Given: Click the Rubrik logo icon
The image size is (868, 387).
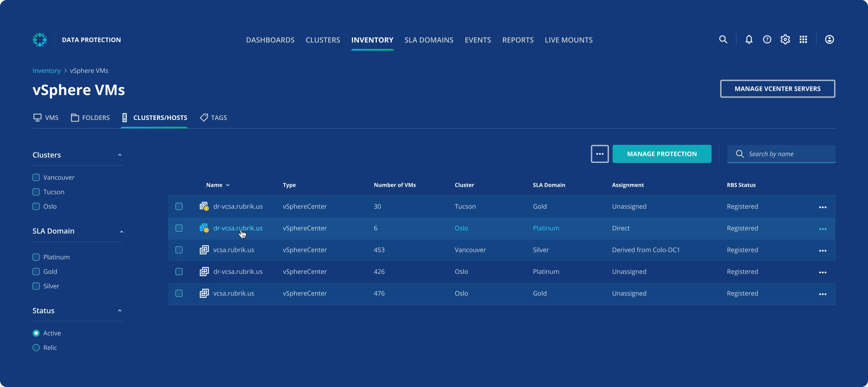Looking at the screenshot, I should tap(40, 40).
